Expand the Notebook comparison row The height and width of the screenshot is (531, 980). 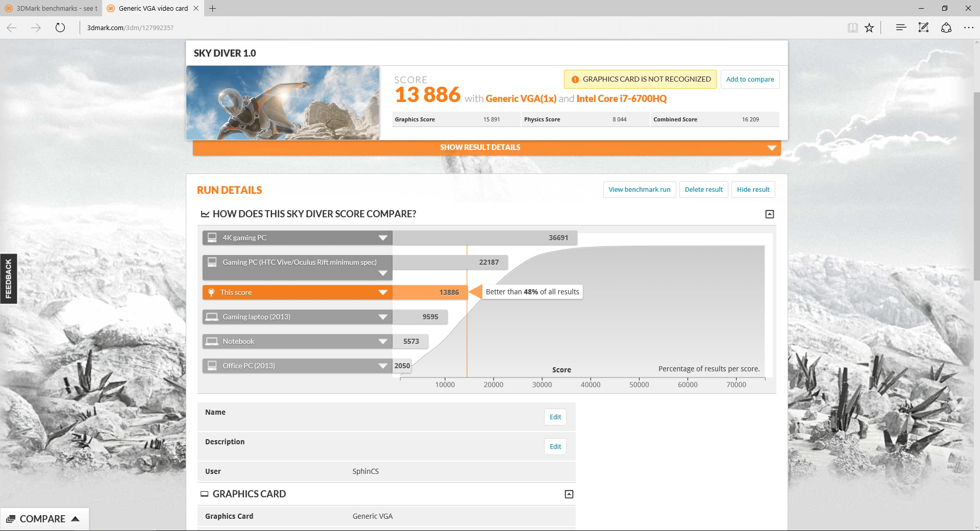(x=383, y=341)
